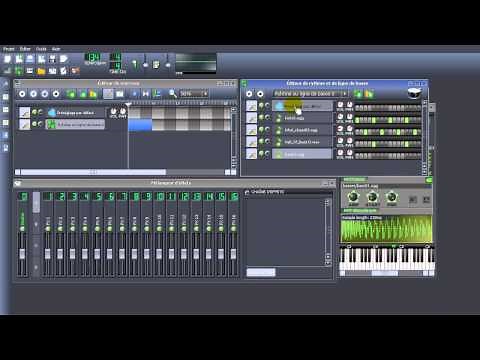The width and height of the screenshot is (480, 360).
Task: Click the New Project icon in main toolbar
Action: click(x=7, y=59)
